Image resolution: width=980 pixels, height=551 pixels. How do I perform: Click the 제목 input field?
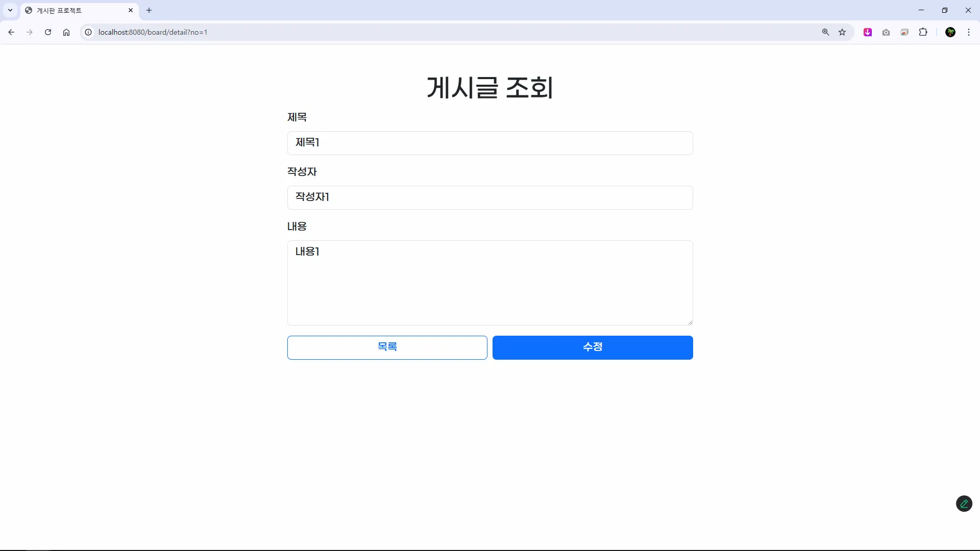[x=489, y=143]
